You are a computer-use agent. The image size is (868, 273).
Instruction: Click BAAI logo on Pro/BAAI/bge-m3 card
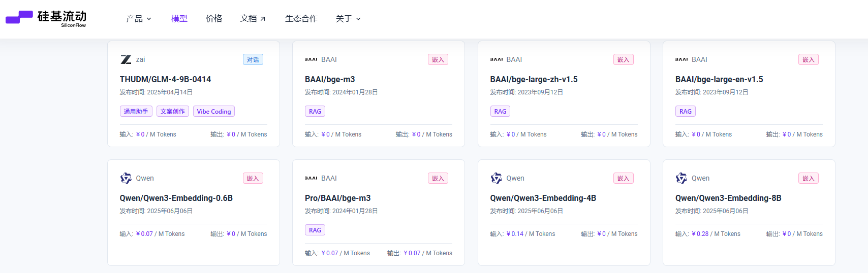[x=311, y=178]
